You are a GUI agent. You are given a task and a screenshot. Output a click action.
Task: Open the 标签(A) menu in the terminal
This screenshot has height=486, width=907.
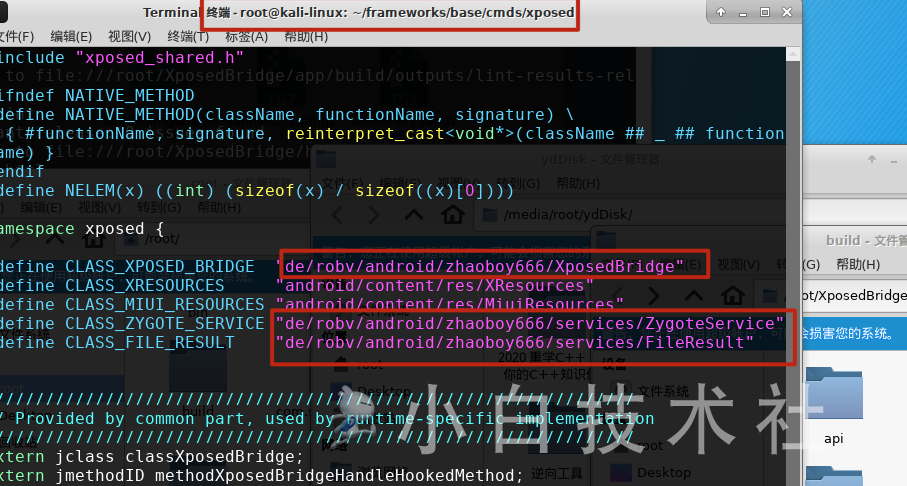[x=246, y=36]
